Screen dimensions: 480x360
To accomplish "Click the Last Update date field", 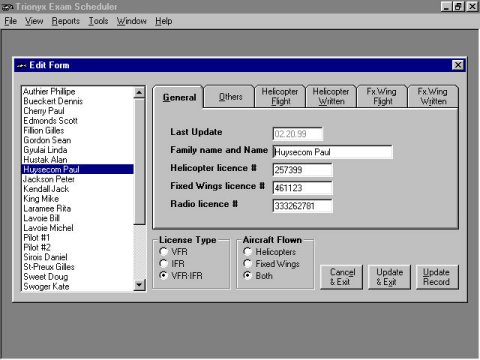I will pyautogui.click(x=298, y=134).
